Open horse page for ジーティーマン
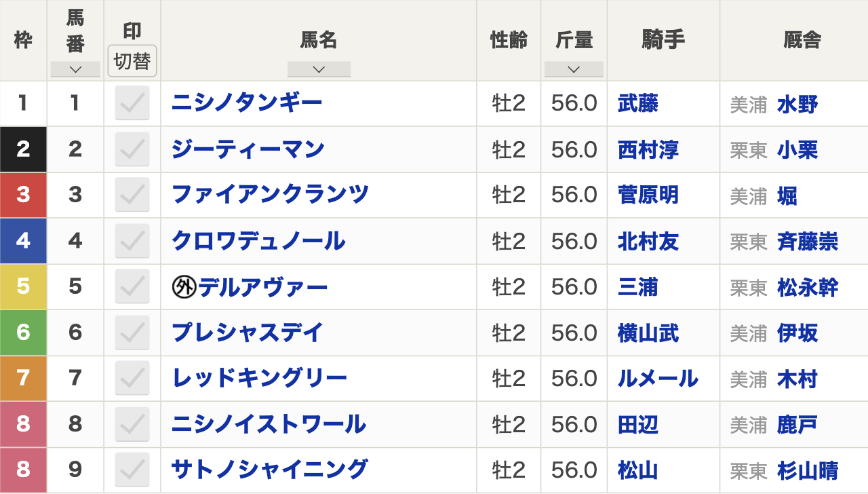 (248, 149)
